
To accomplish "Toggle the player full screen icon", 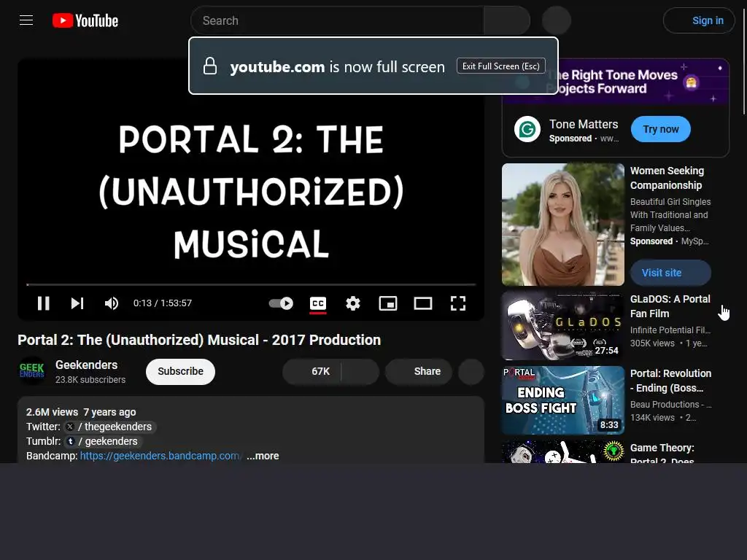I will (x=458, y=303).
